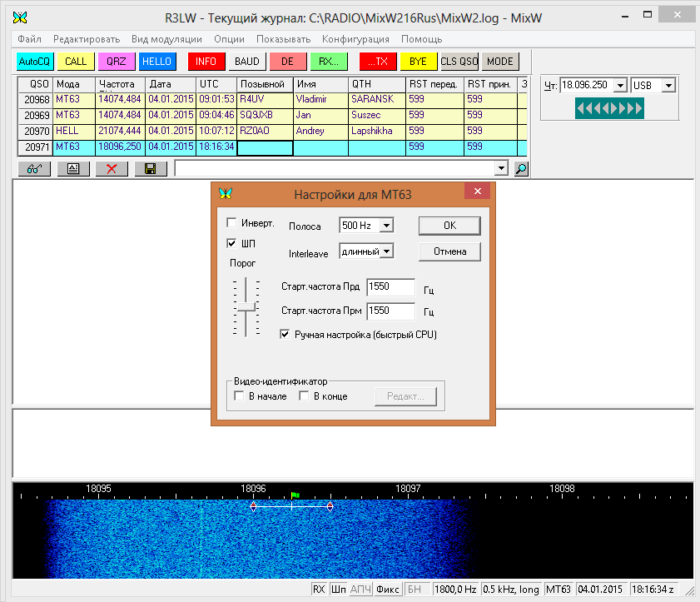The height and width of the screenshot is (602, 700).
Task: Click the glasses lookup icon button
Action: point(34,168)
